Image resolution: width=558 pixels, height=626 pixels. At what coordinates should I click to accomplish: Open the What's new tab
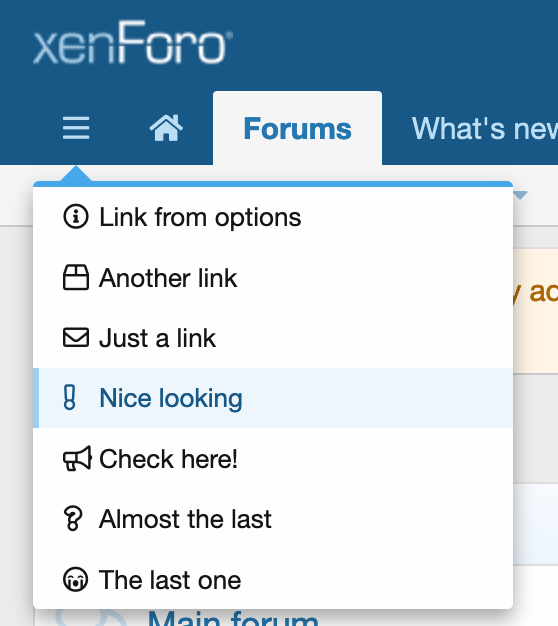click(485, 129)
